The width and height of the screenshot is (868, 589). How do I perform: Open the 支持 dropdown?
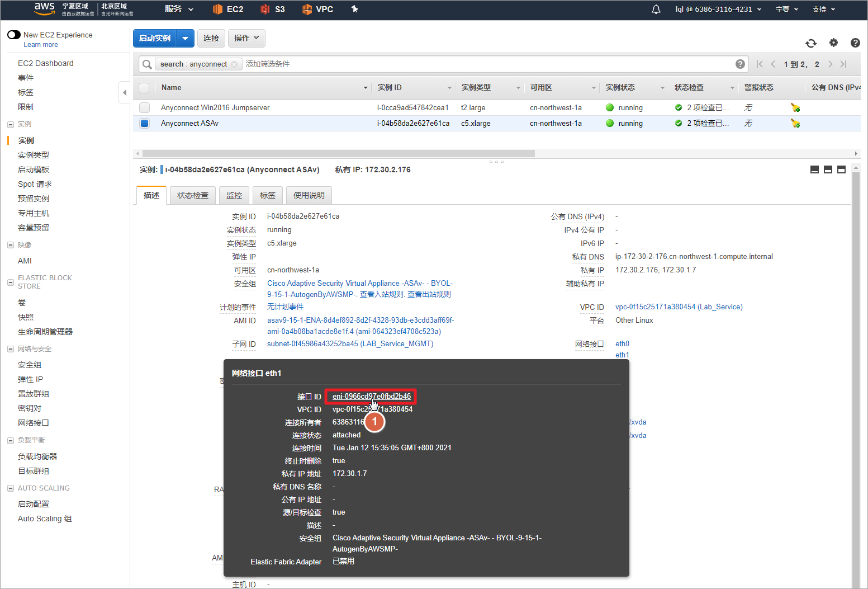(824, 9)
